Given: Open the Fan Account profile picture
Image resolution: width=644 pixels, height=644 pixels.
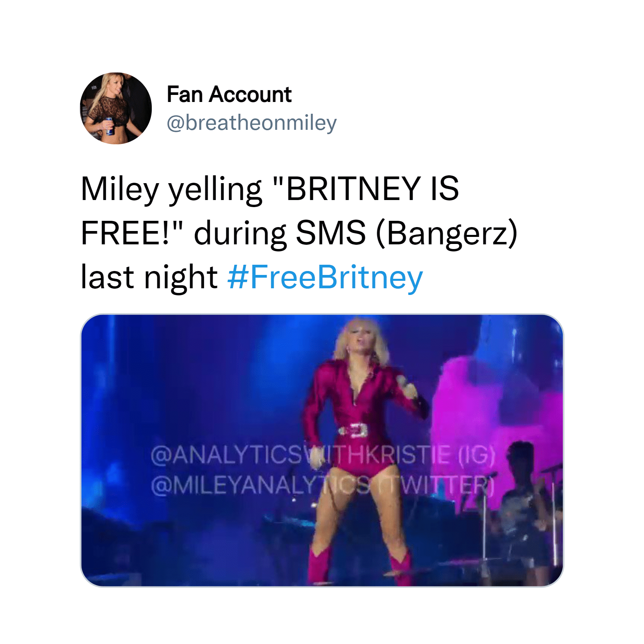Looking at the screenshot, I should (x=116, y=108).
